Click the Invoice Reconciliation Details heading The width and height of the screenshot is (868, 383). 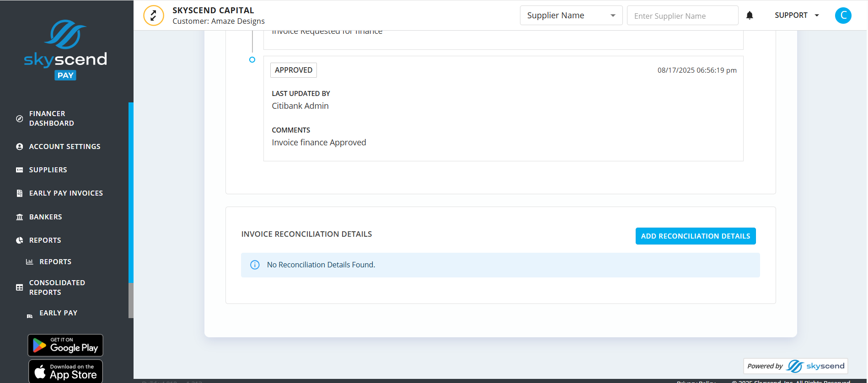[306, 234]
